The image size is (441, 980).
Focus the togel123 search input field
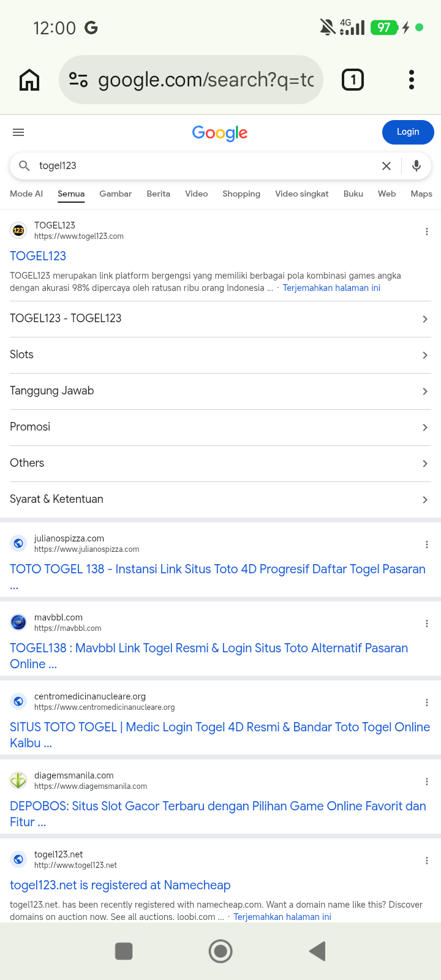click(205, 166)
